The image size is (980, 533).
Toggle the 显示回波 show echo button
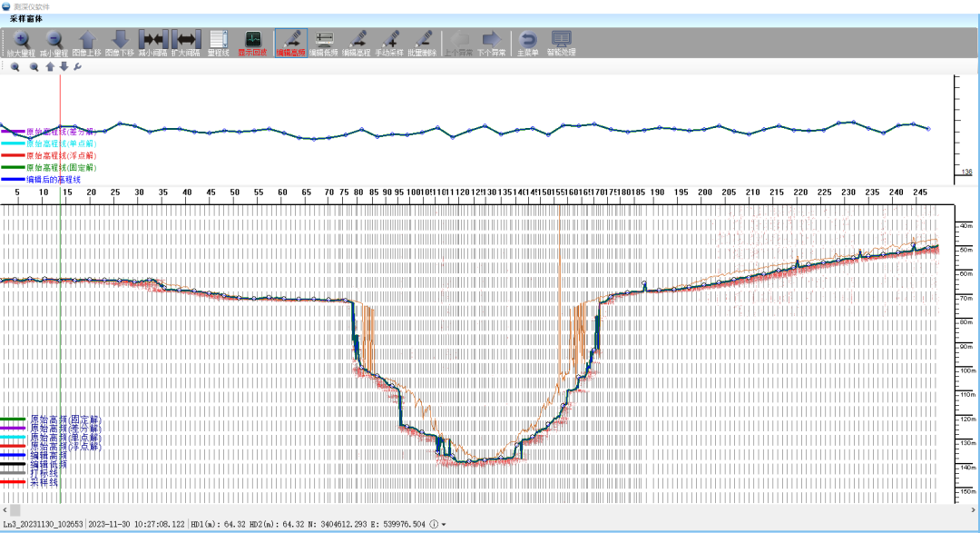tap(252, 44)
